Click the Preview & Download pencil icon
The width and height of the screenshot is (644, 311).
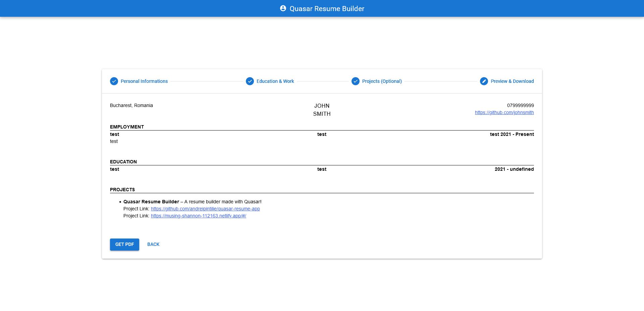point(484,81)
